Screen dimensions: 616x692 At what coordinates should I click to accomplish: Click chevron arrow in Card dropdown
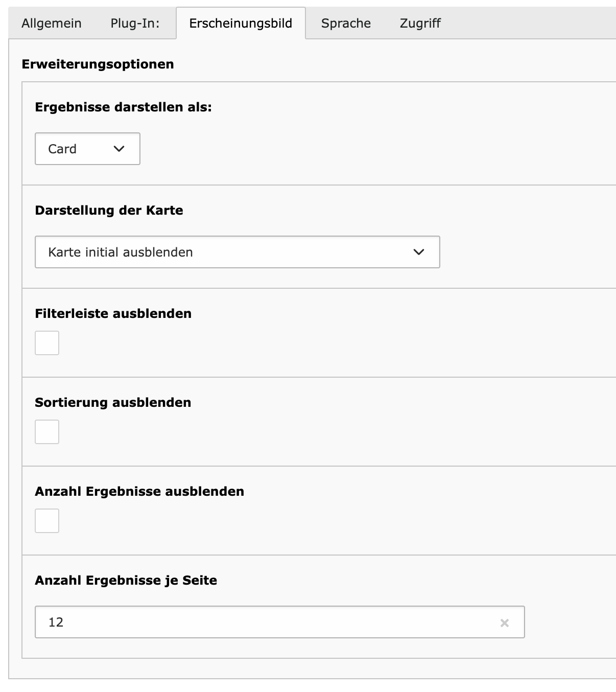(x=119, y=149)
